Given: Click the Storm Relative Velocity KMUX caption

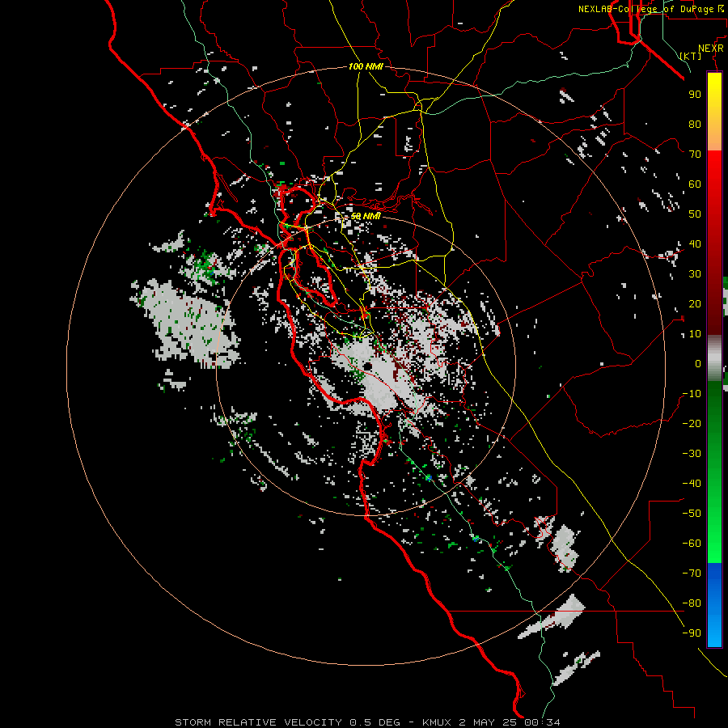Looking at the screenshot, I should [367, 722].
